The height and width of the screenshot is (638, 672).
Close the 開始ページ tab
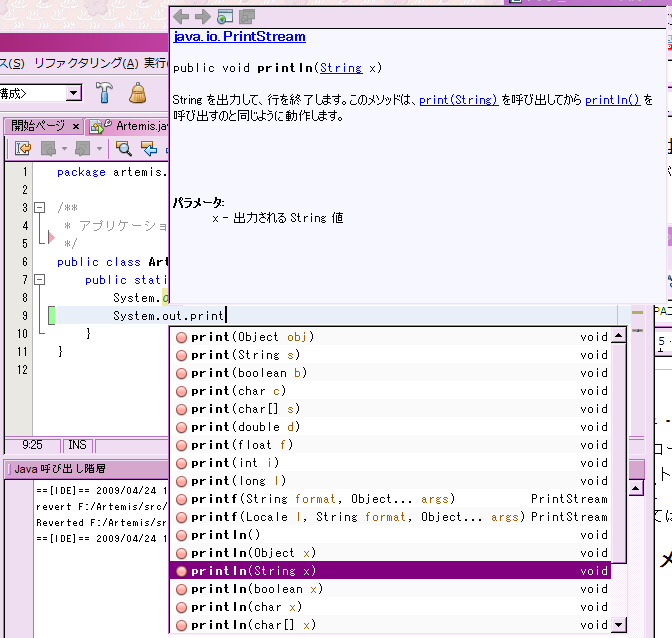tap(76, 126)
